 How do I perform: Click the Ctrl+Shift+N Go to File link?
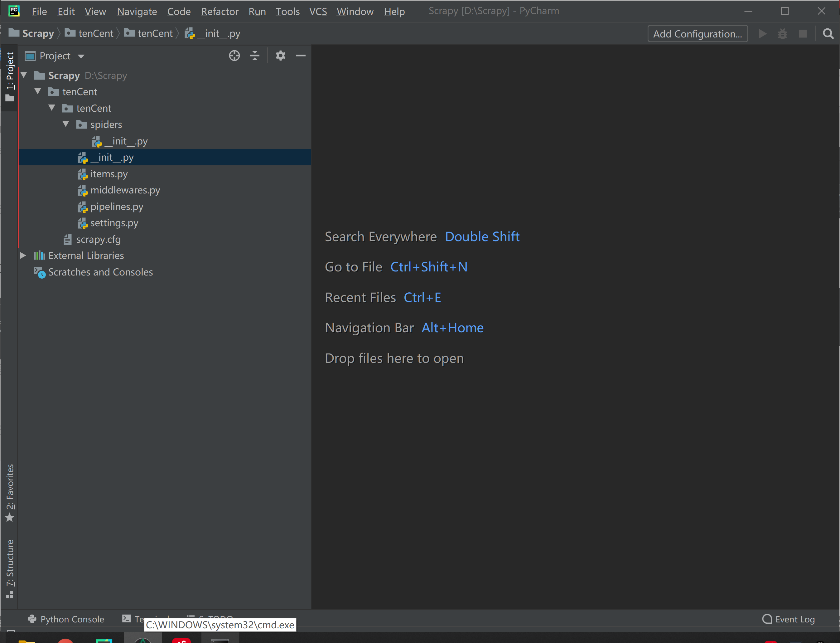click(x=429, y=267)
